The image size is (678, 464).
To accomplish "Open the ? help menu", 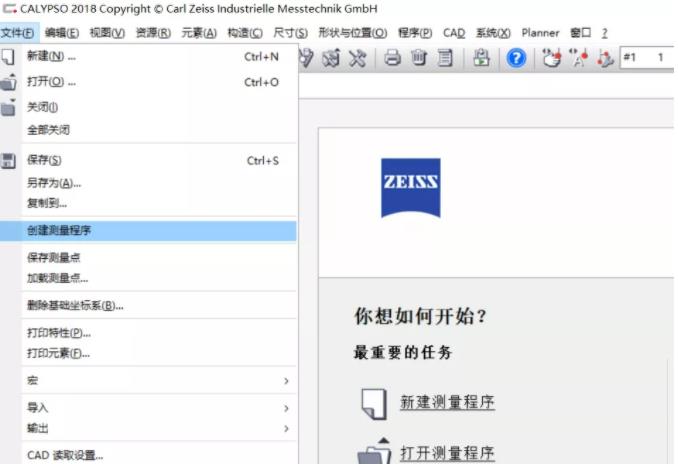I will [x=604, y=33].
